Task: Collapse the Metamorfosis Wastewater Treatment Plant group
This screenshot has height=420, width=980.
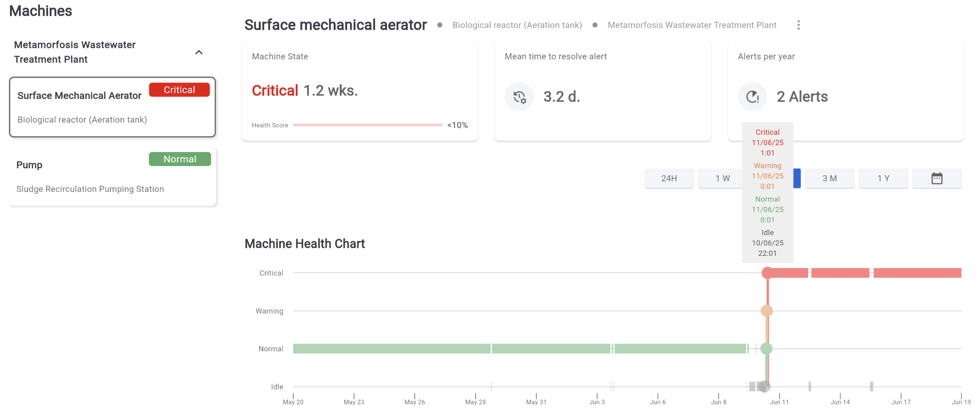Action: (x=199, y=52)
